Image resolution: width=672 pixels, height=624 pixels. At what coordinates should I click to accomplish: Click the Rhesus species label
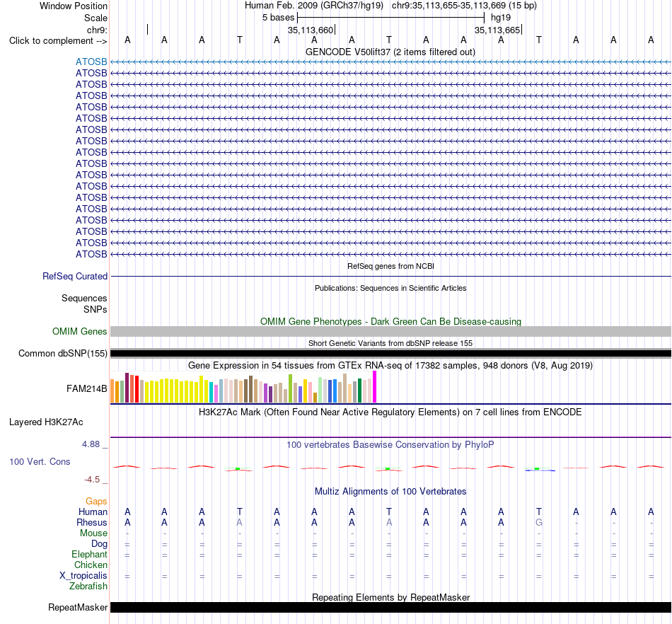click(x=92, y=523)
